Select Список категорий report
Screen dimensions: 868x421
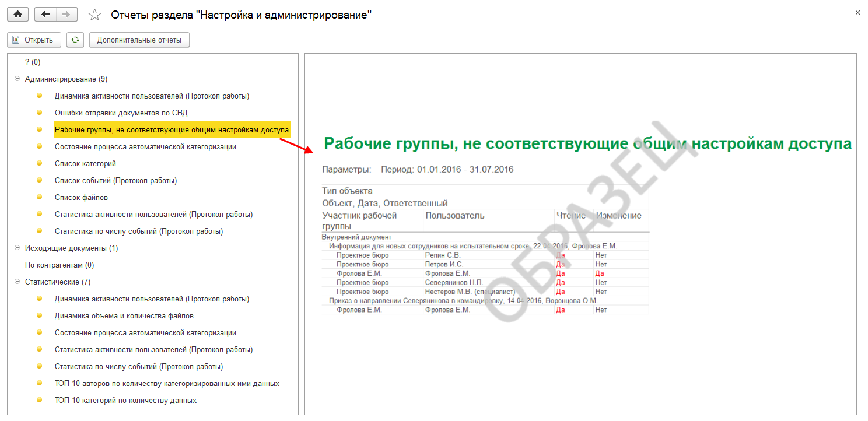coord(85,163)
